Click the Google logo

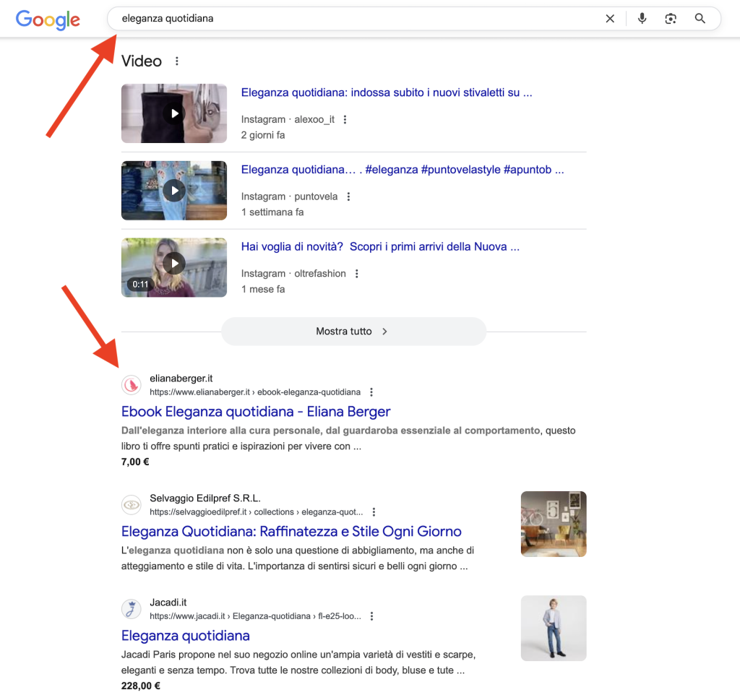click(48, 20)
